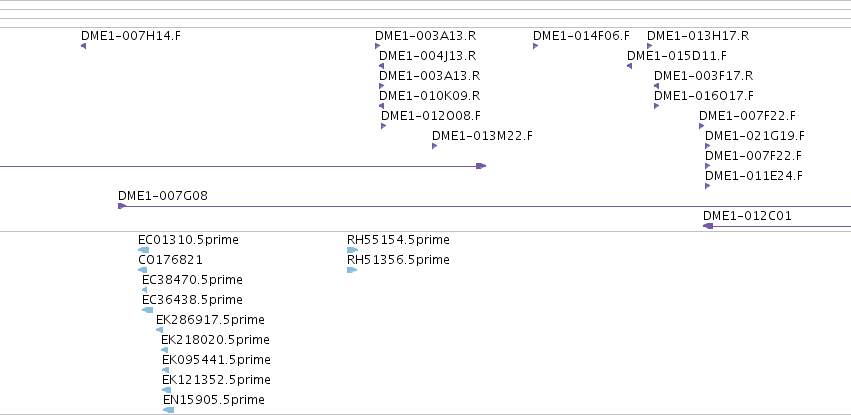Image resolution: width=851 pixels, height=415 pixels.
Task: Select the arrowhead of the DME1-012C01 span
Action: 708,226
